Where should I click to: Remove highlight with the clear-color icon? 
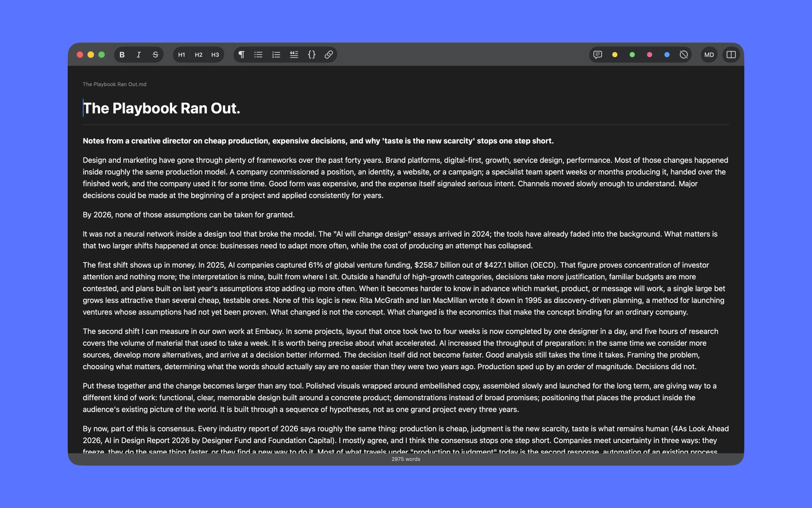(x=684, y=54)
